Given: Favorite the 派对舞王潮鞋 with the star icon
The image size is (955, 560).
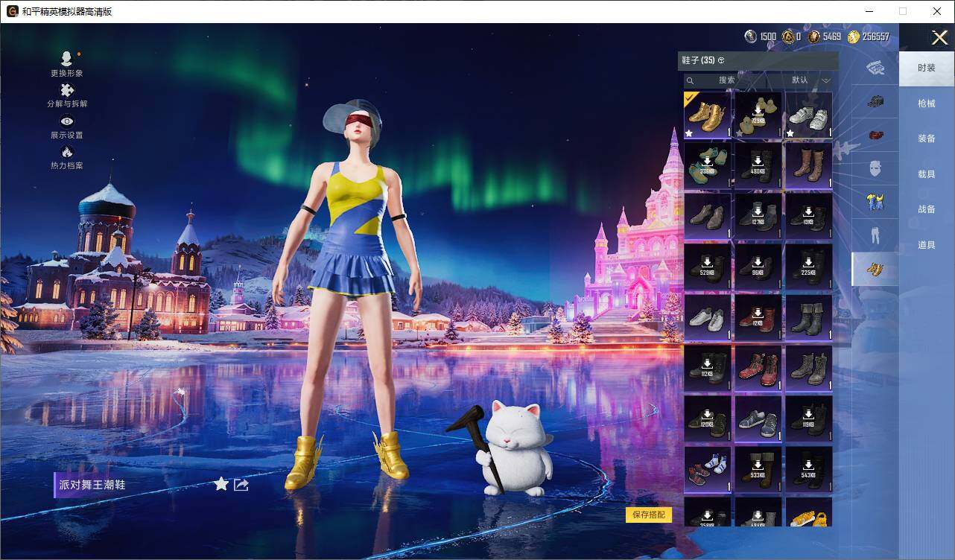Looking at the screenshot, I should pyautogui.click(x=221, y=485).
